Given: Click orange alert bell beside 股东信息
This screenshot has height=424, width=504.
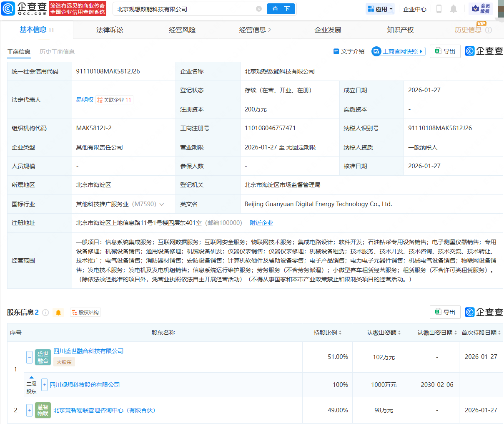Looking at the screenshot, I should click(58, 313).
